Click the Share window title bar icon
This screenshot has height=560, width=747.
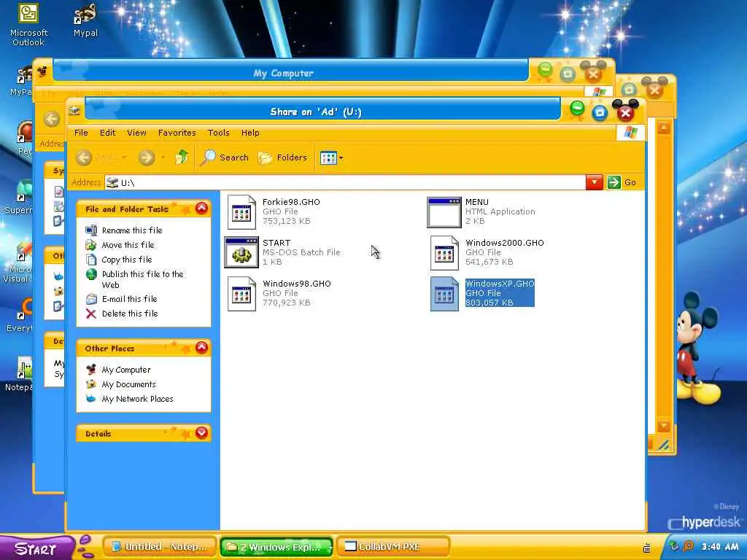[74, 111]
